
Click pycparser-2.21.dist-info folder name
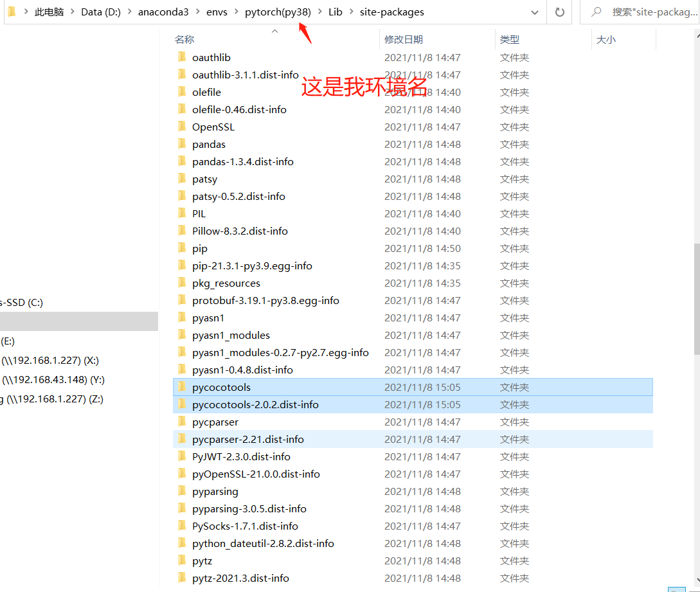[x=247, y=439]
